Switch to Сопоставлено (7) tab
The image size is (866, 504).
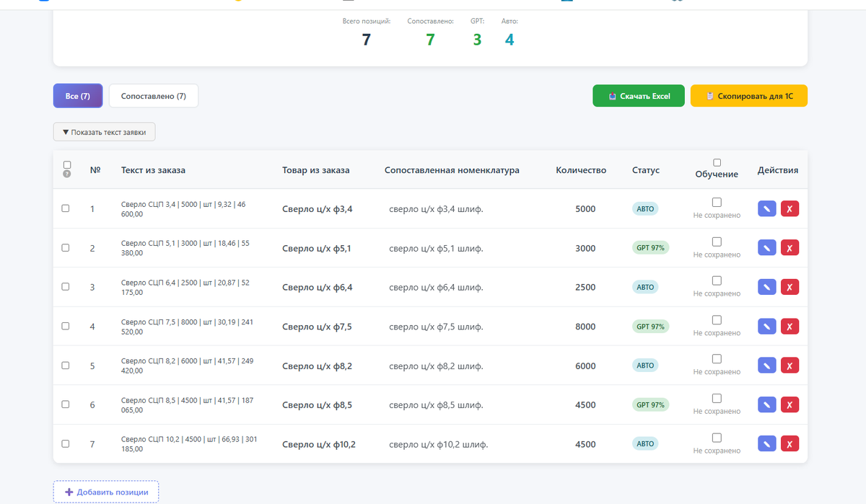point(154,96)
